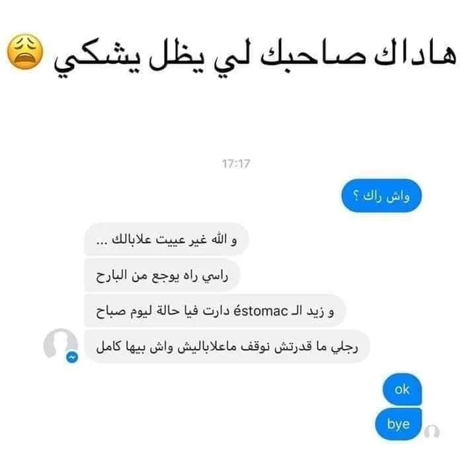Select the message containing 'éstomac'
This screenshot has height=476, width=476.
pyautogui.click(x=215, y=311)
